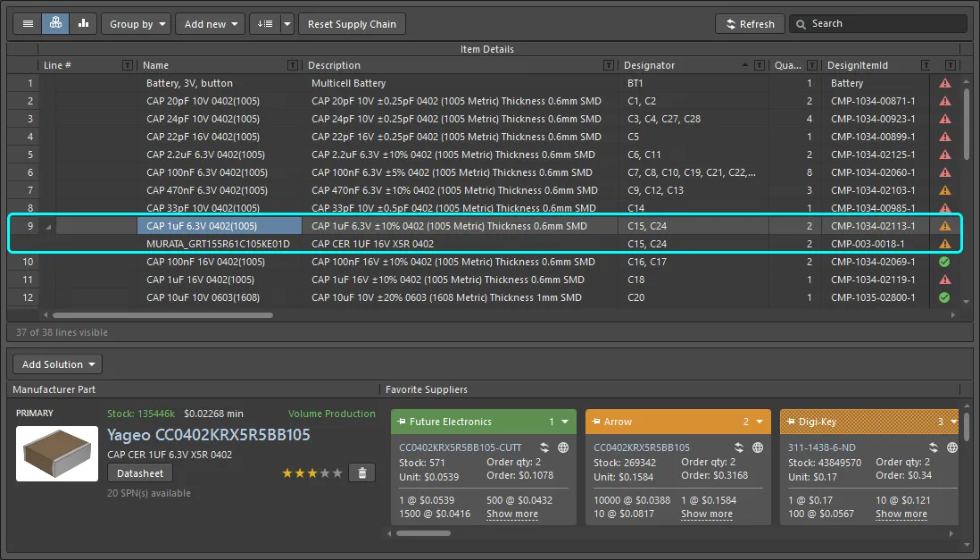Click supplier part number 311-1438-6-ND
Screen dimensions: 980x560
click(x=821, y=447)
